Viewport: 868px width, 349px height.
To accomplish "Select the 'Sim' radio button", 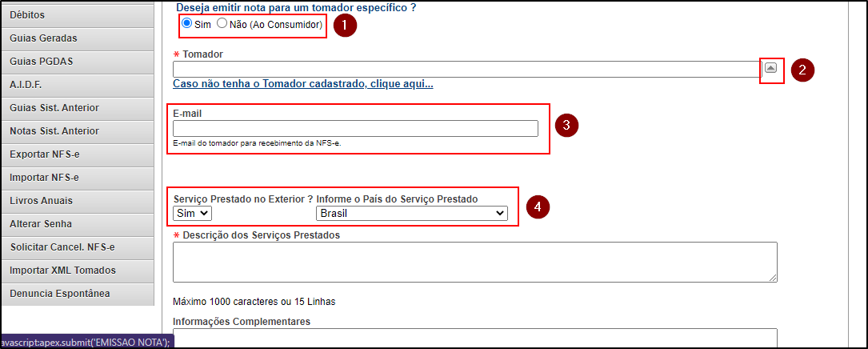I will coord(187,24).
